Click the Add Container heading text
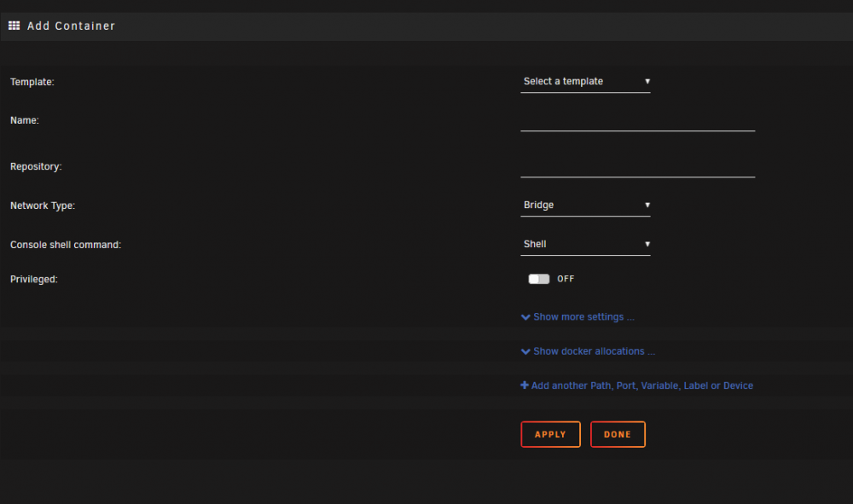Image resolution: width=853 pixels, height=504 pixels. (x=72, y=26)
